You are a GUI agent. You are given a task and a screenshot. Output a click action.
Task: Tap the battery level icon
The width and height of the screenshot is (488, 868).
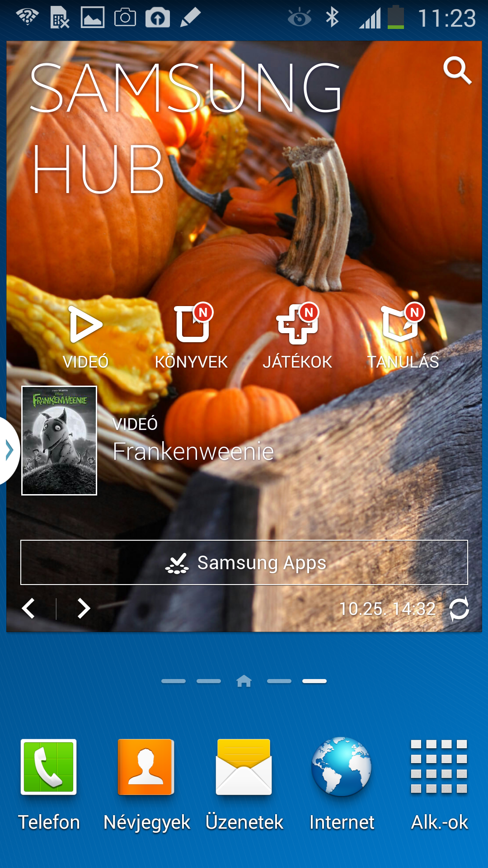pyautogui.click(x=396, y=17)
